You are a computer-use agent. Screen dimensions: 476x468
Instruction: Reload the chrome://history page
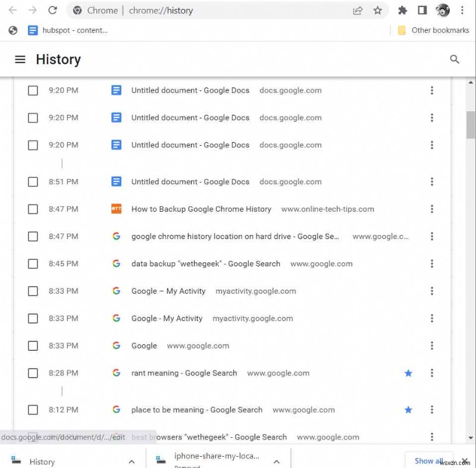(53, 10)
